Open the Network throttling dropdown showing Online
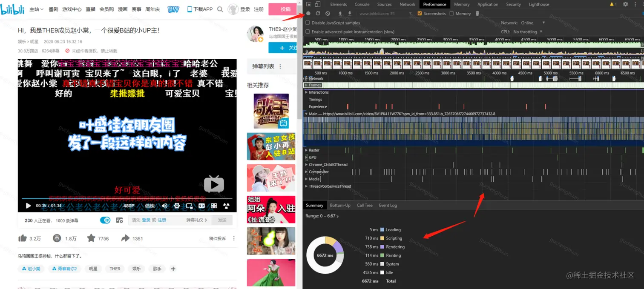The height and width of the screenshot is (289, 644). click(x=533, y=23)
